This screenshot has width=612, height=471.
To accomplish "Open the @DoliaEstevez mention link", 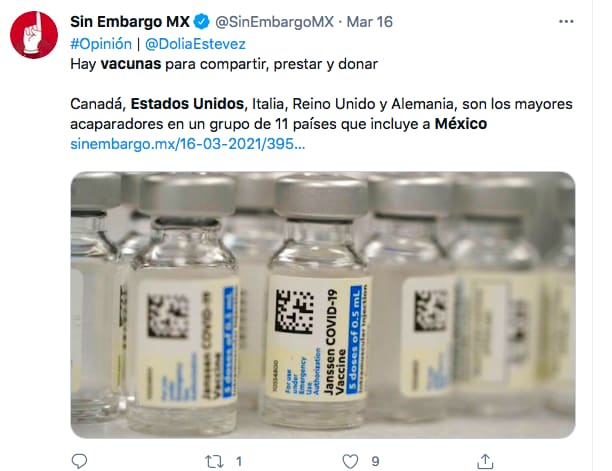I will point(195,44).
